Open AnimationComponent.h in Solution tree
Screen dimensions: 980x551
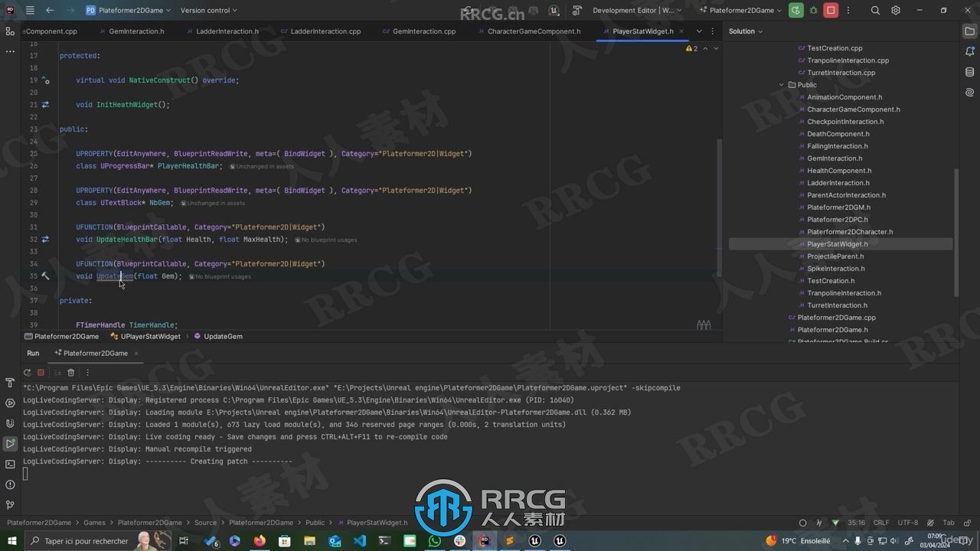pyautogui.click(x=844, y=97)
